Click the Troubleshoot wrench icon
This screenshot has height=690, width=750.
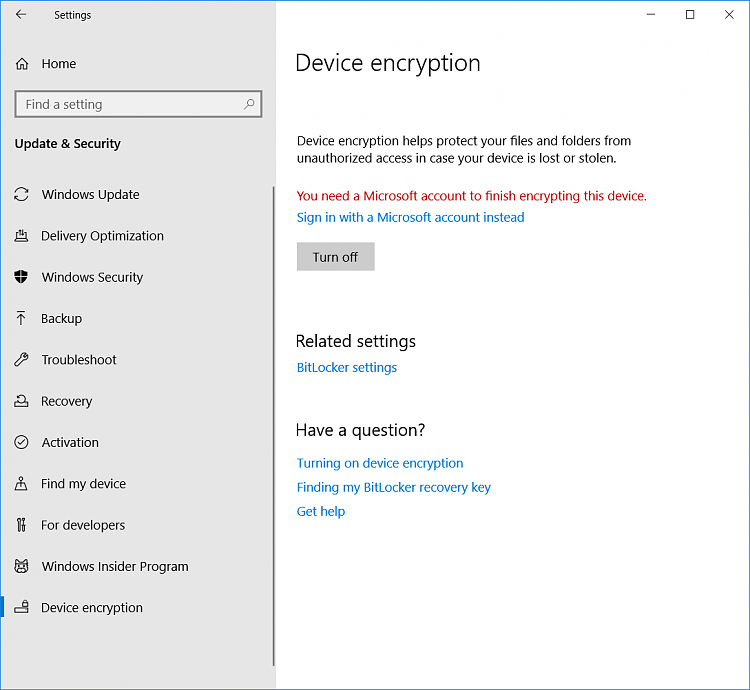[x=22, y=360]
